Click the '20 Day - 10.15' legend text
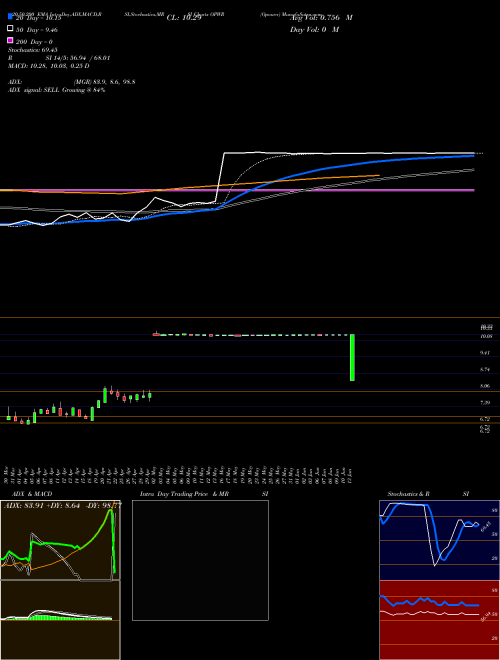The width and height of the screenshot is (500, 660). click(38, 18)
